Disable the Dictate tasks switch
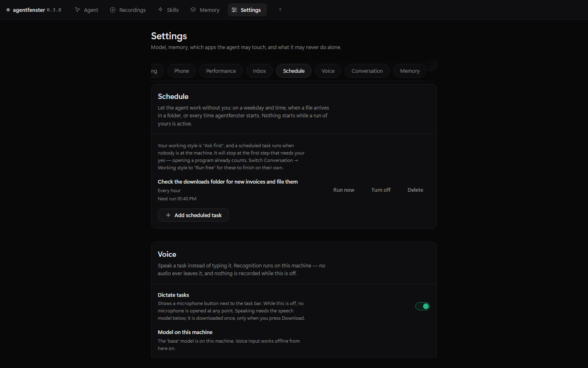The width and height of the screenshot is (588, 368). [423, 306]
